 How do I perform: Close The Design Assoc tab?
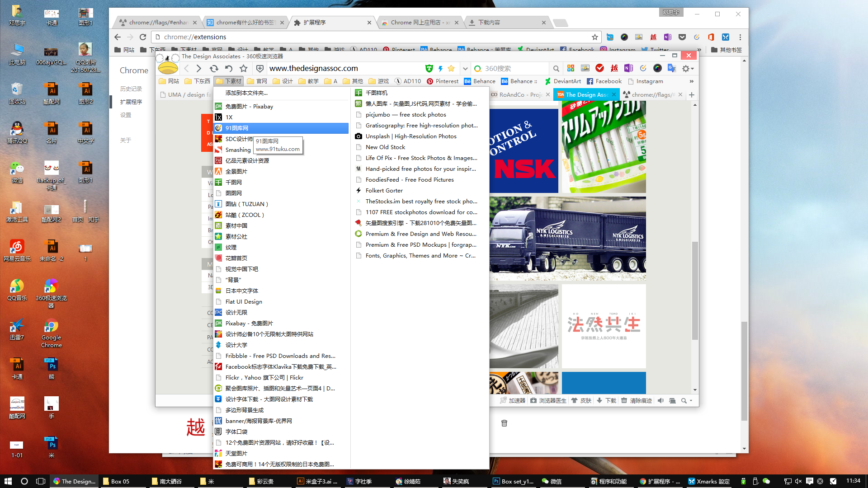[x=614, y=94]
